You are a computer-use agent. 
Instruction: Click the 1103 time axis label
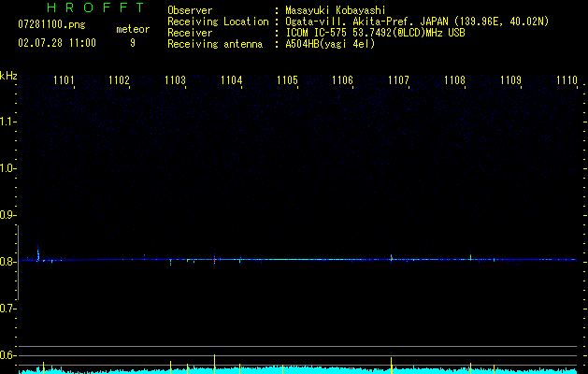click(x=175, y=80)
